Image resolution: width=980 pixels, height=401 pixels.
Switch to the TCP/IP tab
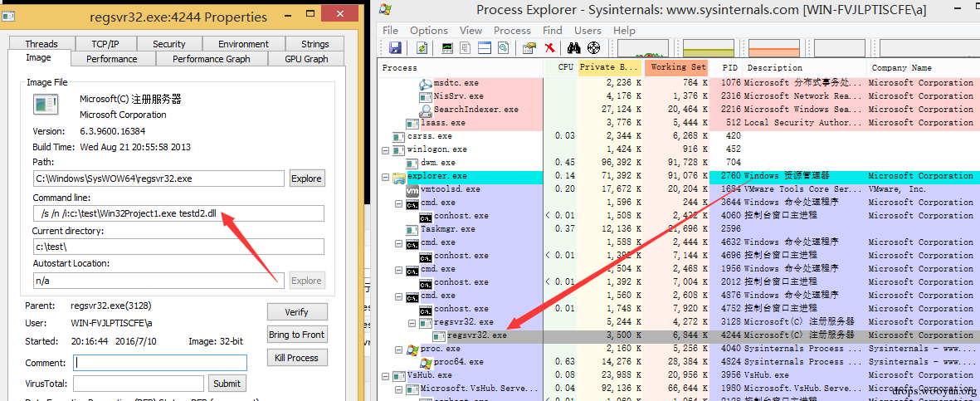[x=105, y=44]
